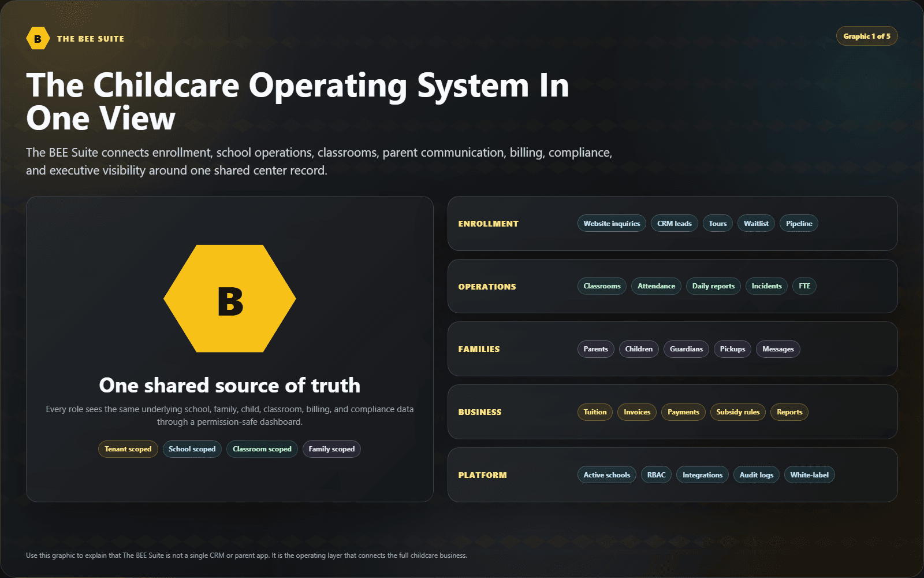
Task: Click the Messages chip
Action: click(778, 349)
